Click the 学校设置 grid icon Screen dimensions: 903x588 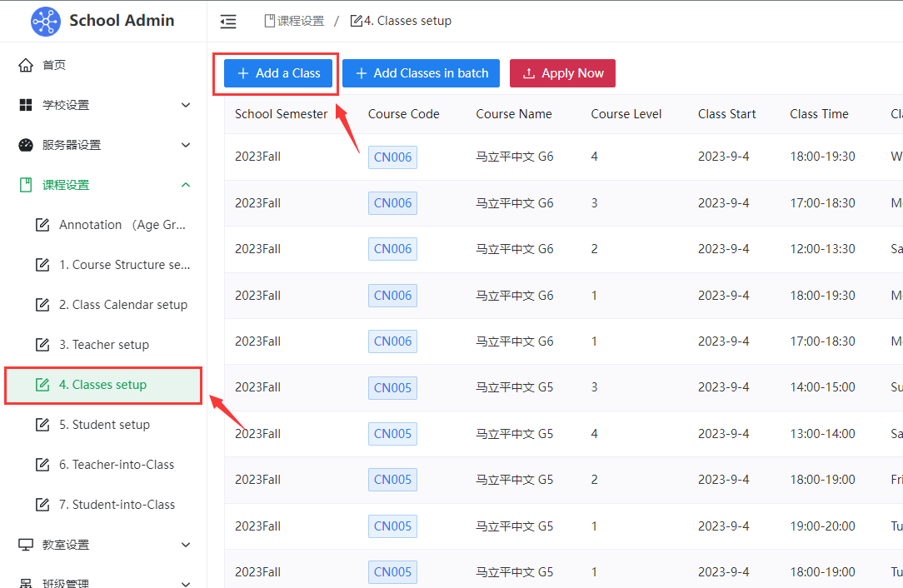26,105
